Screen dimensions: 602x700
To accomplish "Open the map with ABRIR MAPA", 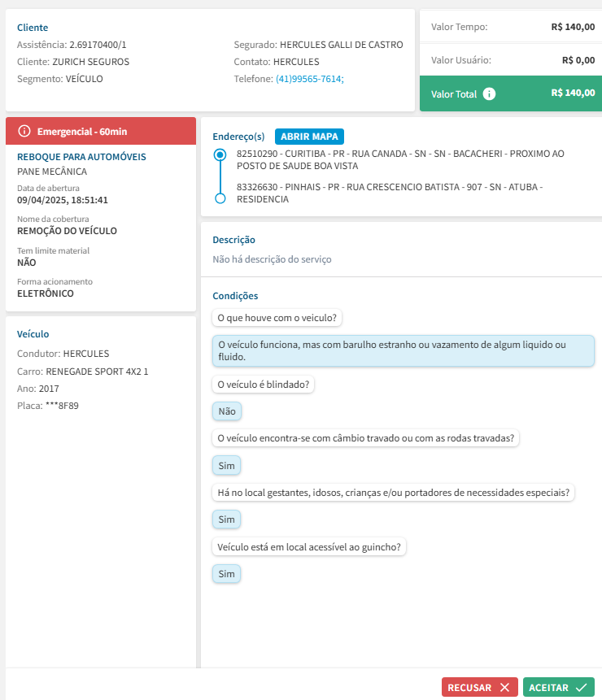I will click(309, 137).
